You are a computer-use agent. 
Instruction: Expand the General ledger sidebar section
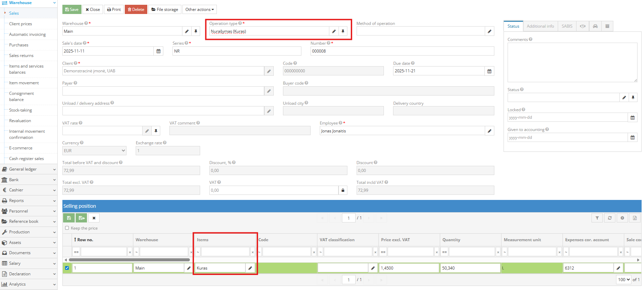tap(29, 169)
